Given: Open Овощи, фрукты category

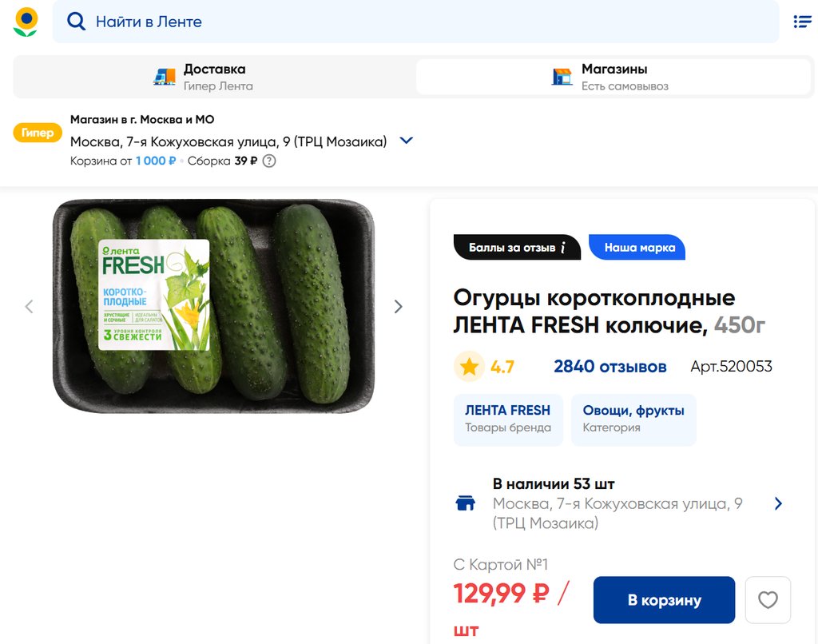Looking at the screenshot, I should point(633,419).
